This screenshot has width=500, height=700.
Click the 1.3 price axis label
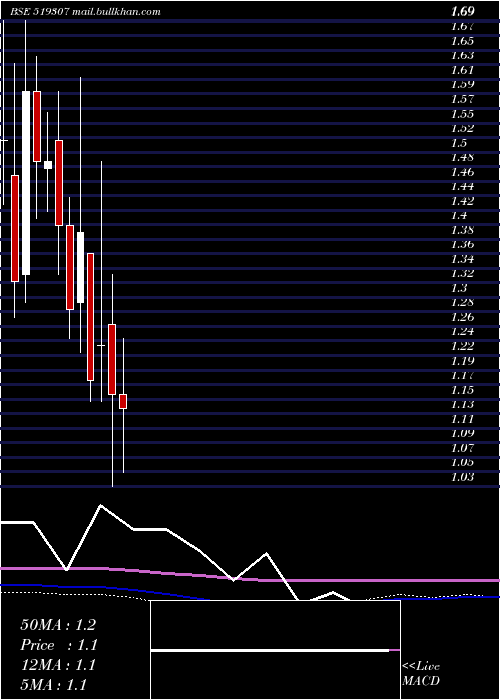pyautogui.click(x=458, y=288)
